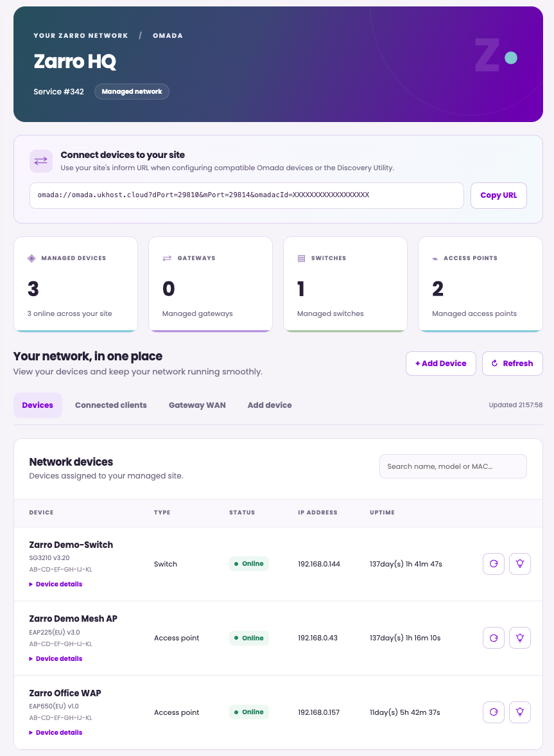Click IP address 192.168.0.144
Viewport: 554px width, 756px height.
pos(319,564)
